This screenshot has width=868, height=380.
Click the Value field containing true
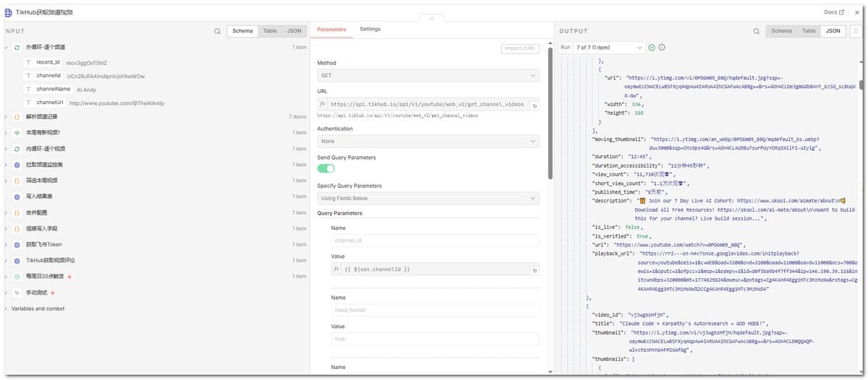[435, 339]
